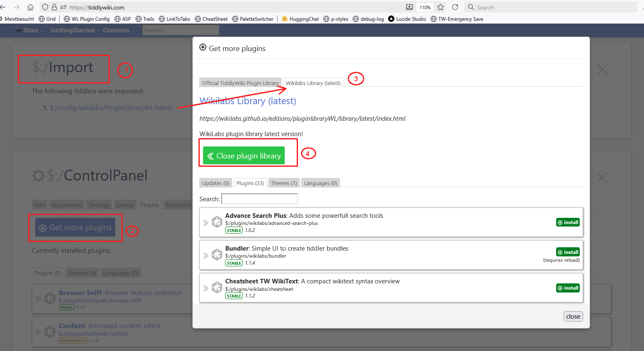Open the p-styles bookmark
Viewport: 644px width, 351px height.
tap(336, 19)
